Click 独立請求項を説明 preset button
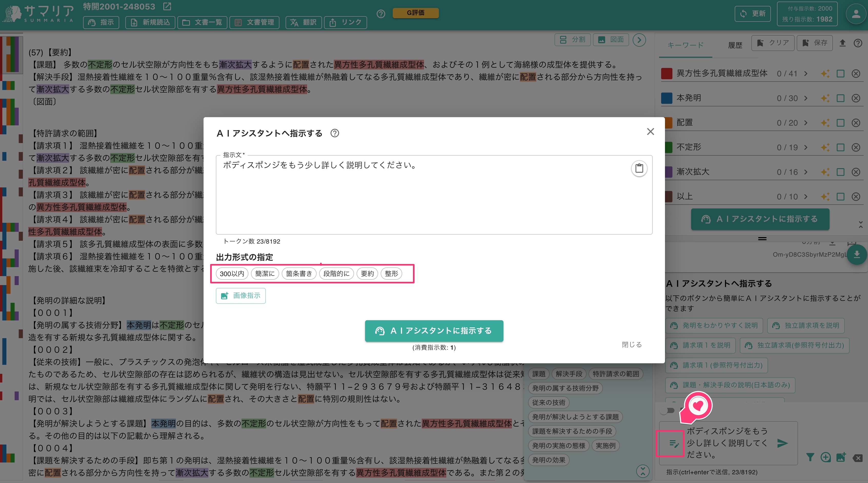 click(806, 326)
